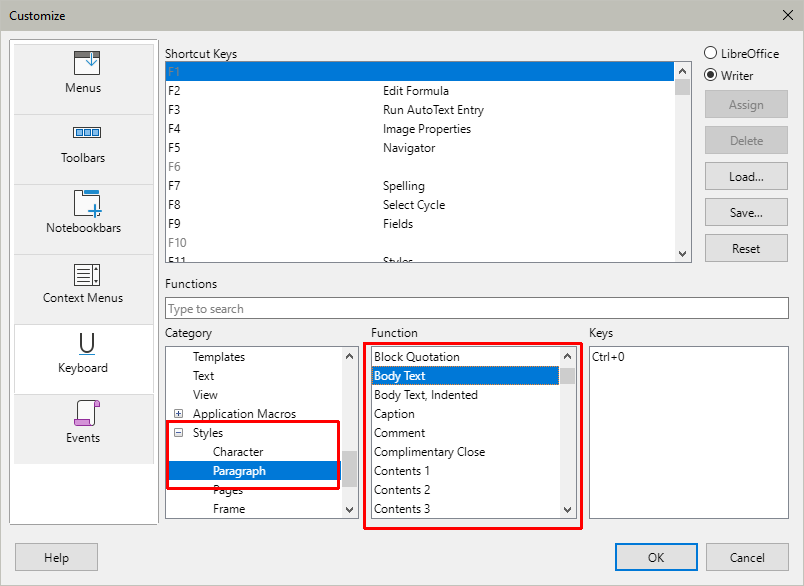
Task: Select the F2 Edit Formula row
Action: point(419,90)
